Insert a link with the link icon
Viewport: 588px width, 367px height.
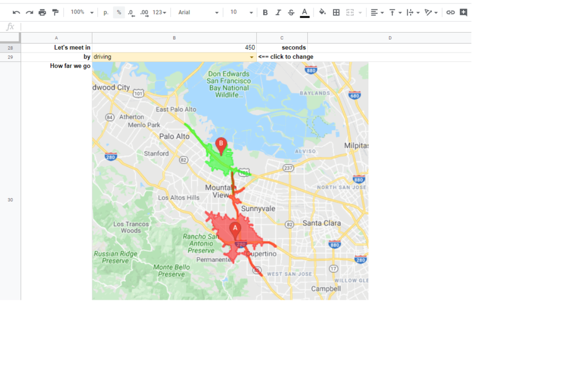click(451, 12)
